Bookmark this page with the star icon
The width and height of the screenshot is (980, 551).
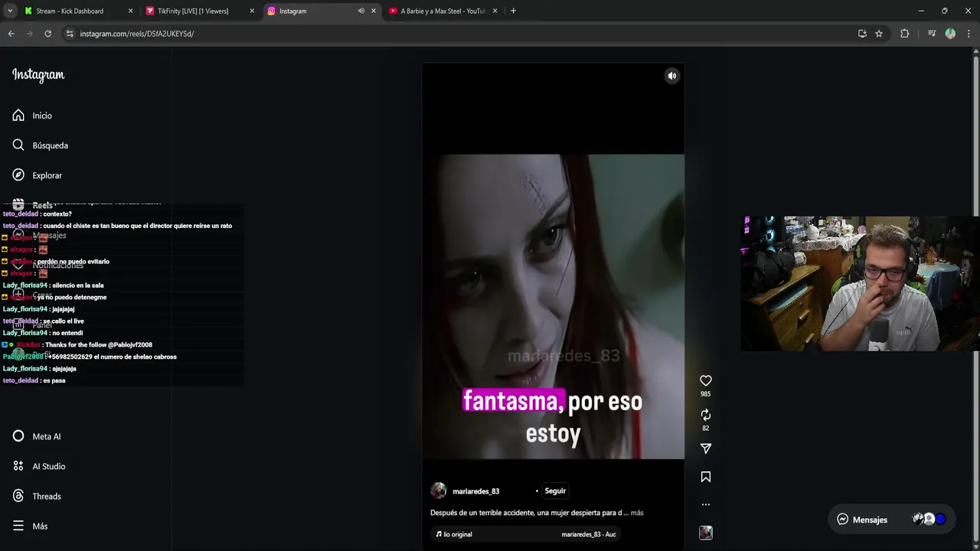pos(879,34)
